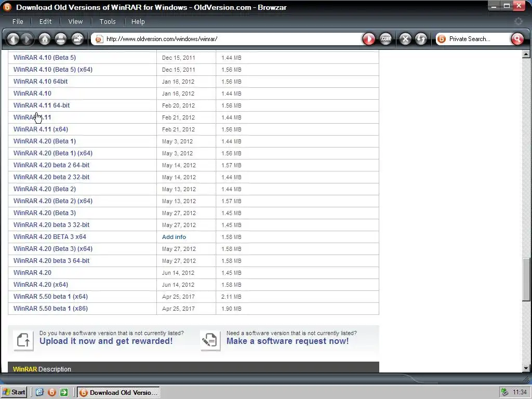532x399 pixels.
Task: Click the scrollbar up arrow
Action: tap(526, 54)
